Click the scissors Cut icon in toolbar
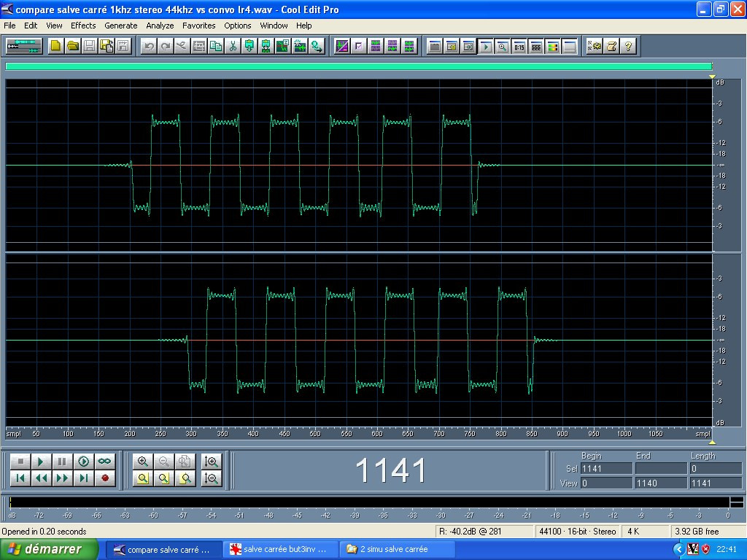Image resolution: width=747 pixels, height=560 pixels. tap(233, 46)
